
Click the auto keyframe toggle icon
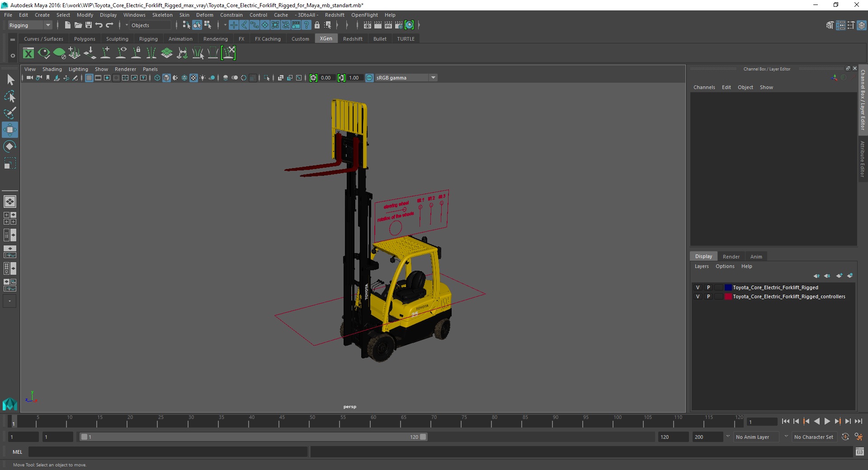click(x=845, y=437)
